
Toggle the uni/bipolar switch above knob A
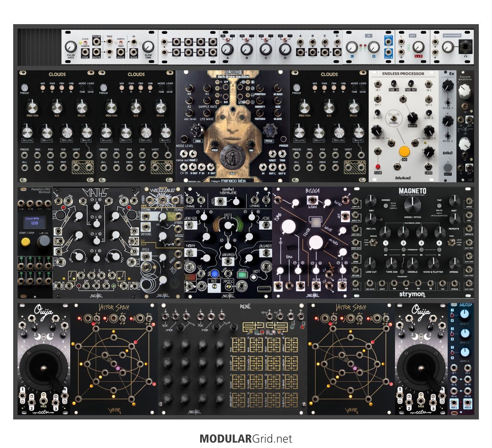tap(227, 40)
